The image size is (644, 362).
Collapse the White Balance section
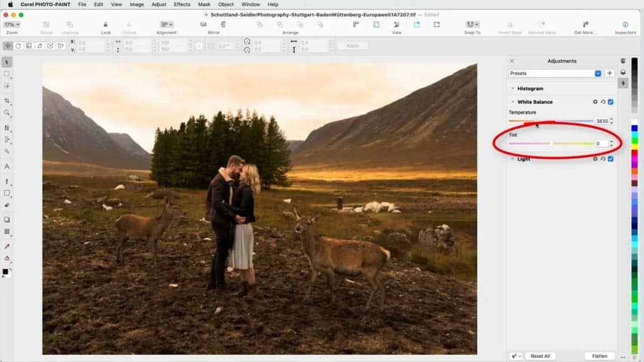pyautogui.click(x=512, y=102)
